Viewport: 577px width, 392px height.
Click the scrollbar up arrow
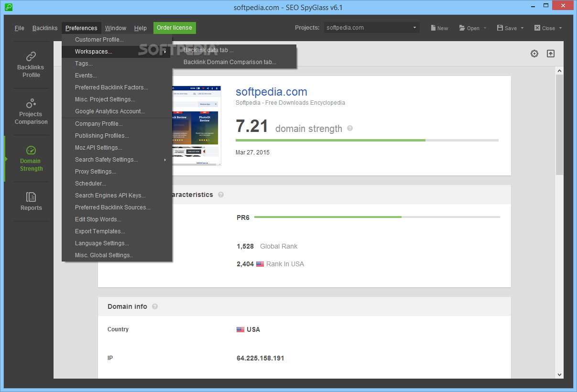pos(559,70)
